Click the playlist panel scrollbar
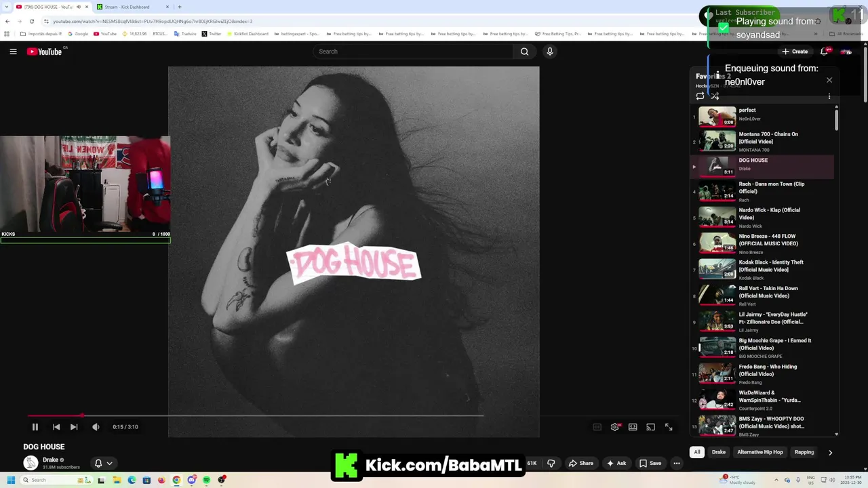868x488 pixels. 836,120
